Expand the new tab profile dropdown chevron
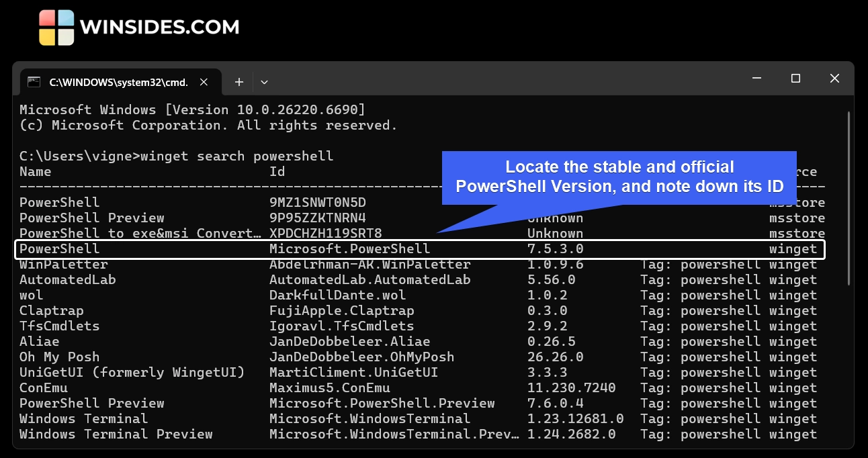Screen dimensions: 868x458 click(x=264, y=82)
